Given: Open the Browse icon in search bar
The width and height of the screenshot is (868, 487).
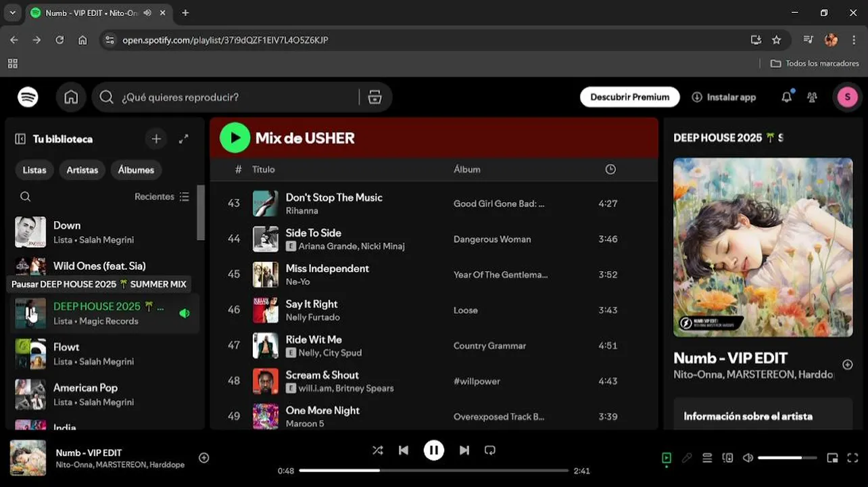Looking at the screenshot, I should (375, 97).
